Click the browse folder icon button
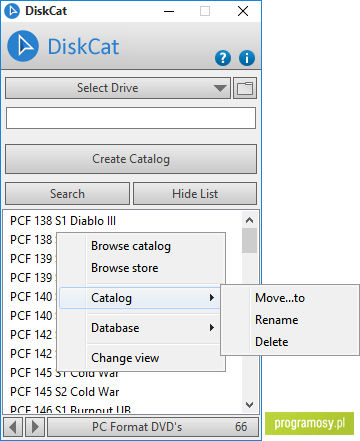Viewport: 360px width, 441px height. click(x=245, y=88)
